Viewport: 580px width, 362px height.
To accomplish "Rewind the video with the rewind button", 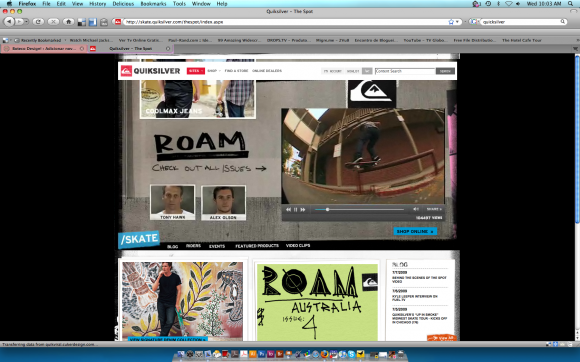I will [288, 210].
